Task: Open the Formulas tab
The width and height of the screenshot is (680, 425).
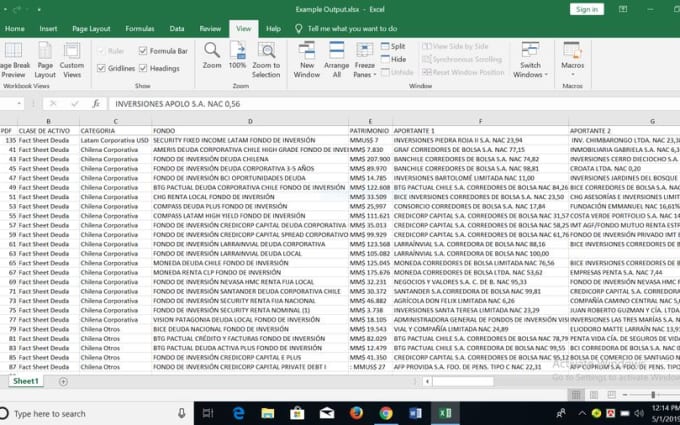Action: [140, 29]
